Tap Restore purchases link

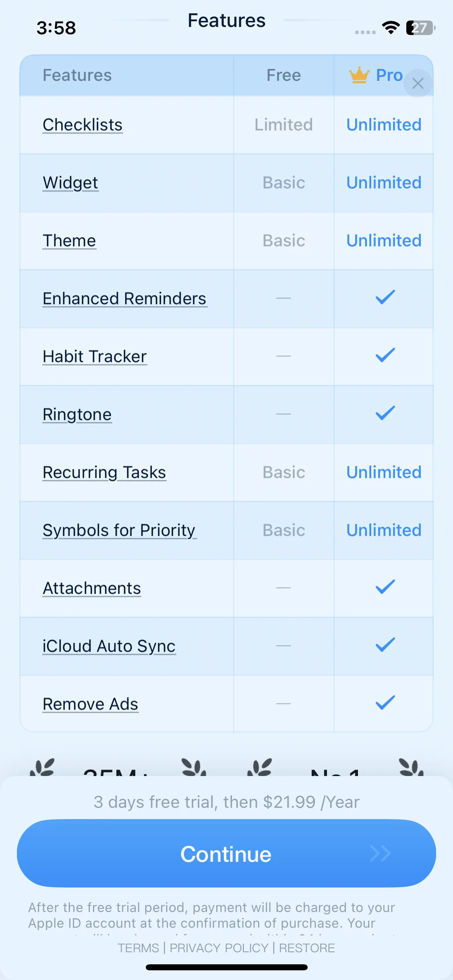307,948
